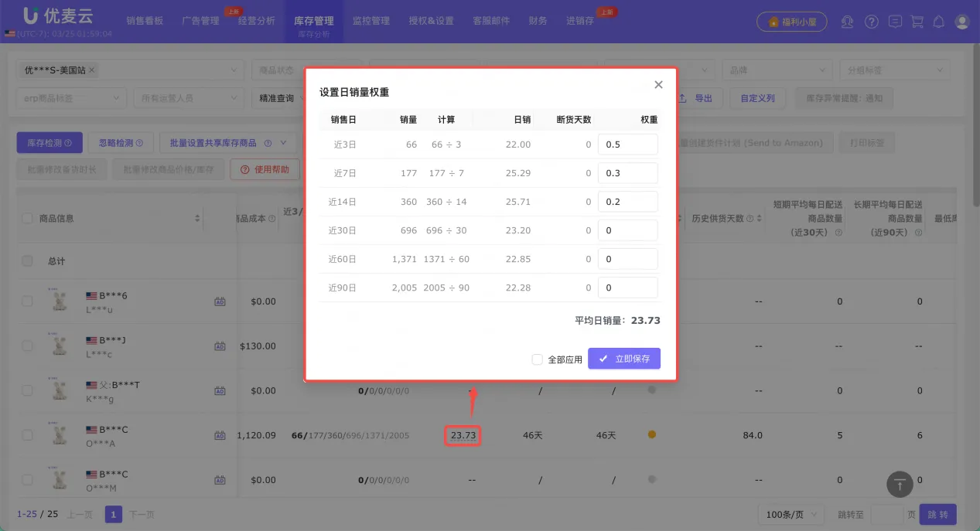Open customer service headset icon
980x531 pixels.
[x=849, y=22]
